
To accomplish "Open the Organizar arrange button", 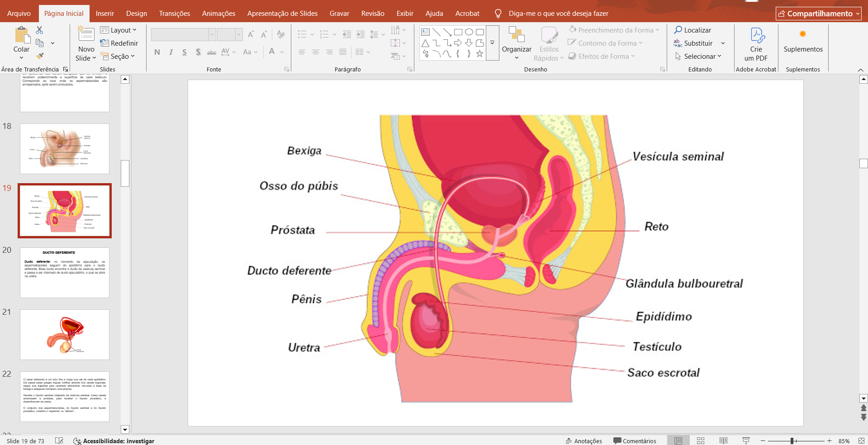I will [x=517, y=43].
